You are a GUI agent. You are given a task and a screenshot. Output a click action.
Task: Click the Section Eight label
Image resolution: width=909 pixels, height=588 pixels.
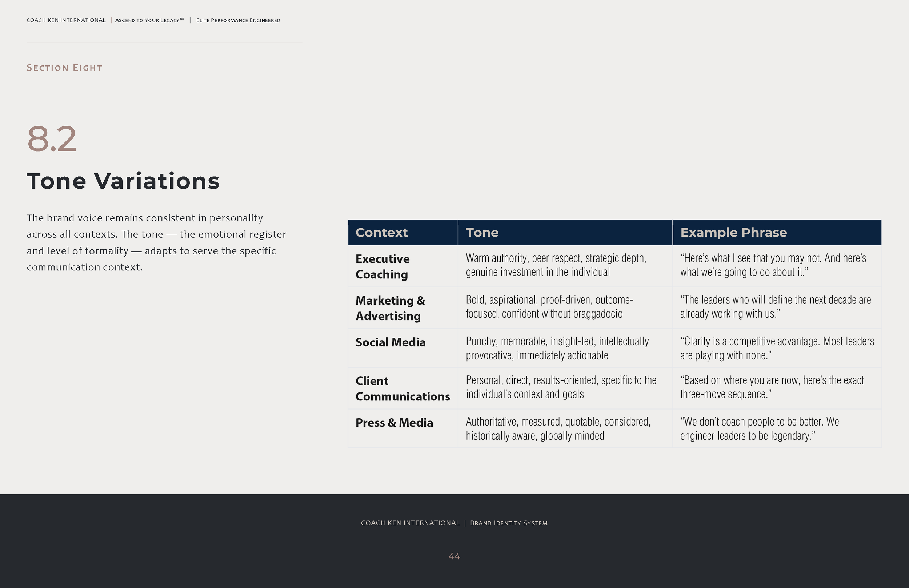pyautogui.click(x=65, y=68)
